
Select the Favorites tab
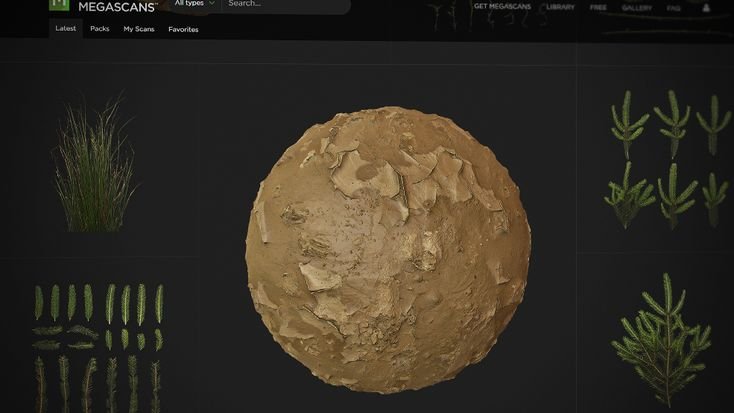coord(183,29)
